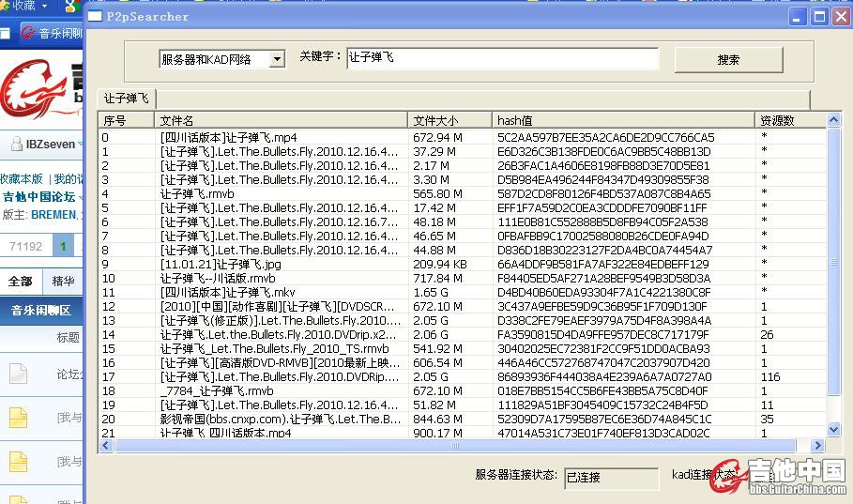Select the Let.the.Bullets.Fly.2010.DVDrip.x2 file row

[x=279, y=335]
